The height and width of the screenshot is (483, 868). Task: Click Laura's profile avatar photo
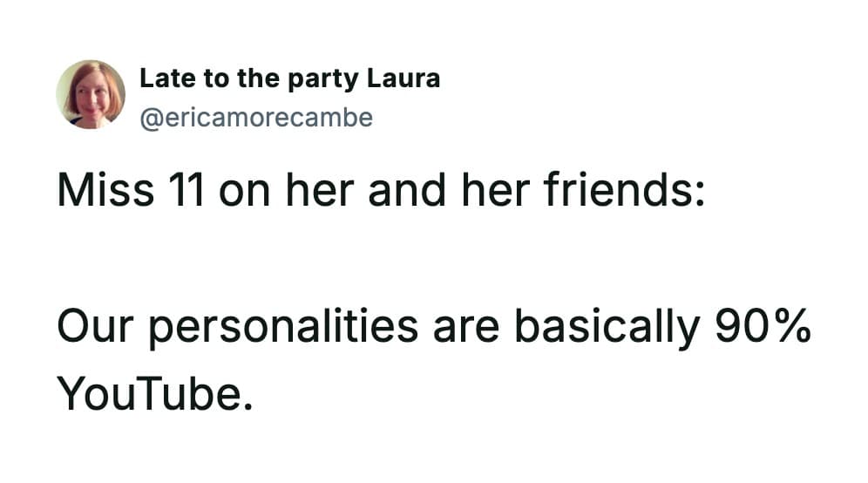(91, 94)
